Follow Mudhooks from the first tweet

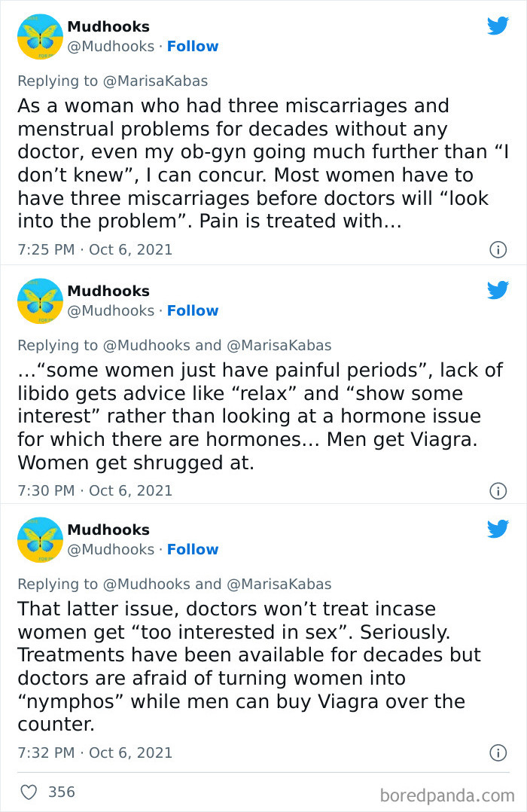coord(193,46)
